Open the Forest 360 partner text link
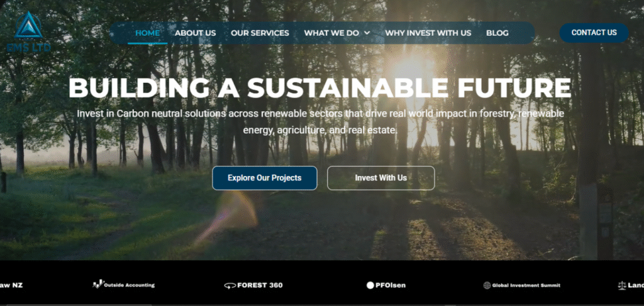Viewport: 644px width, 306px height. 260,285
